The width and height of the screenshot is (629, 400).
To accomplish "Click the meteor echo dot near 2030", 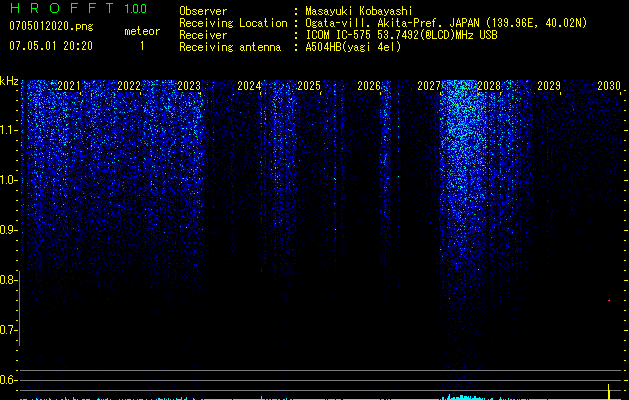I will pos(609,300).
